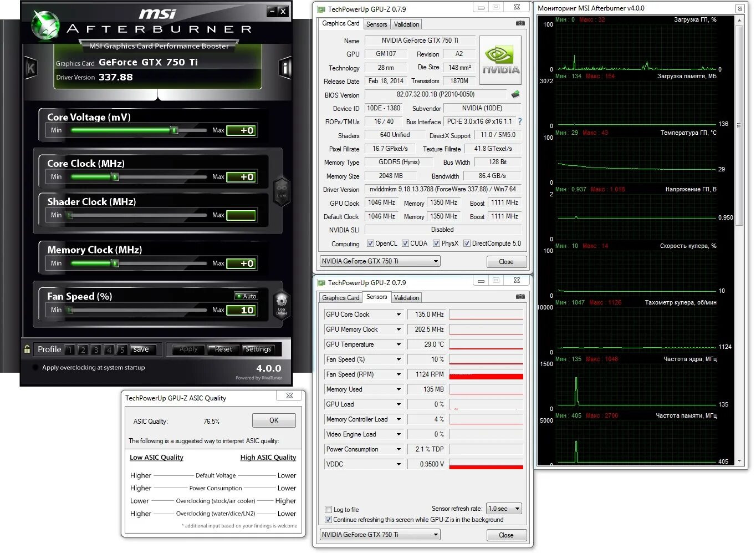
Task: Click OK in the ASIC Quality dialog
Action: 274,420
